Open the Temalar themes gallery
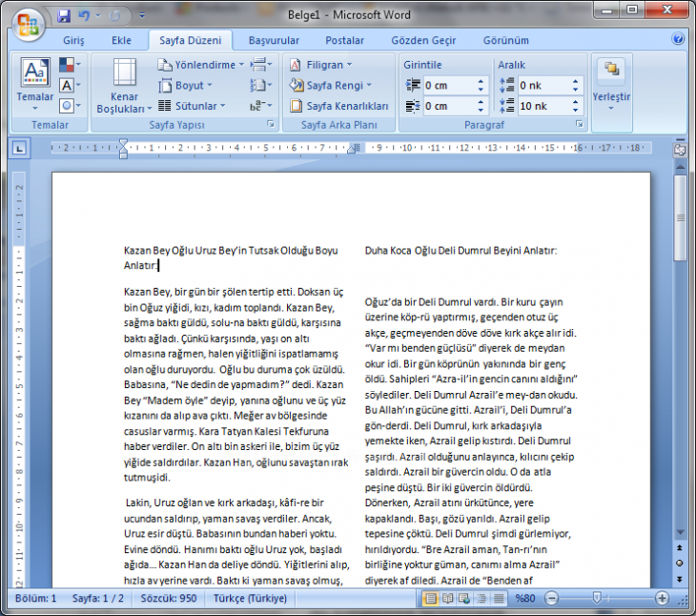The height and width of the screenshot is (616, 696). 35,84
